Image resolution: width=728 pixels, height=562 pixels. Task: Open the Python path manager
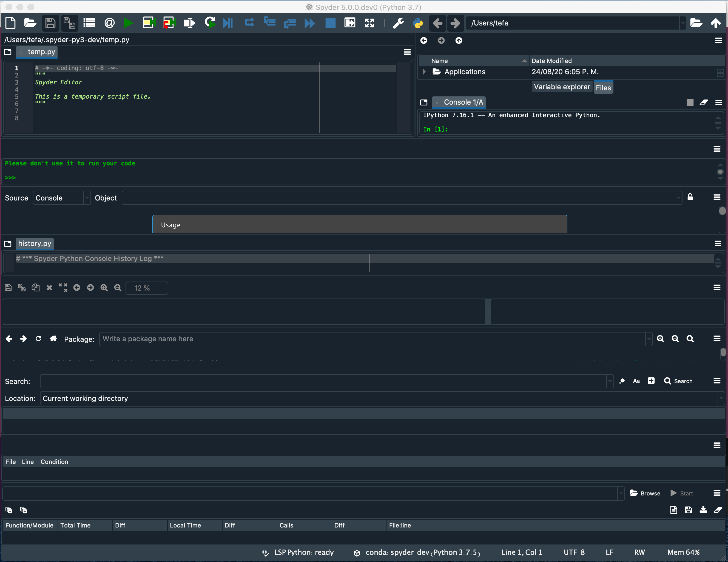pos(418,23)
